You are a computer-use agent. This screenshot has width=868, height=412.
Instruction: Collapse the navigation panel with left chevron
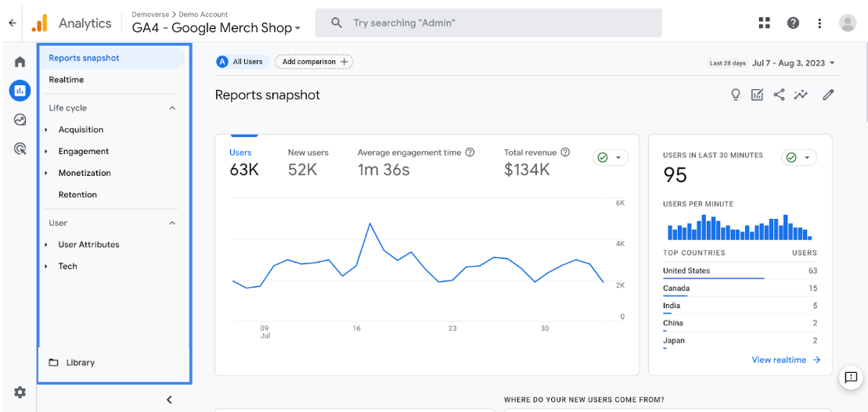[169, 399]
